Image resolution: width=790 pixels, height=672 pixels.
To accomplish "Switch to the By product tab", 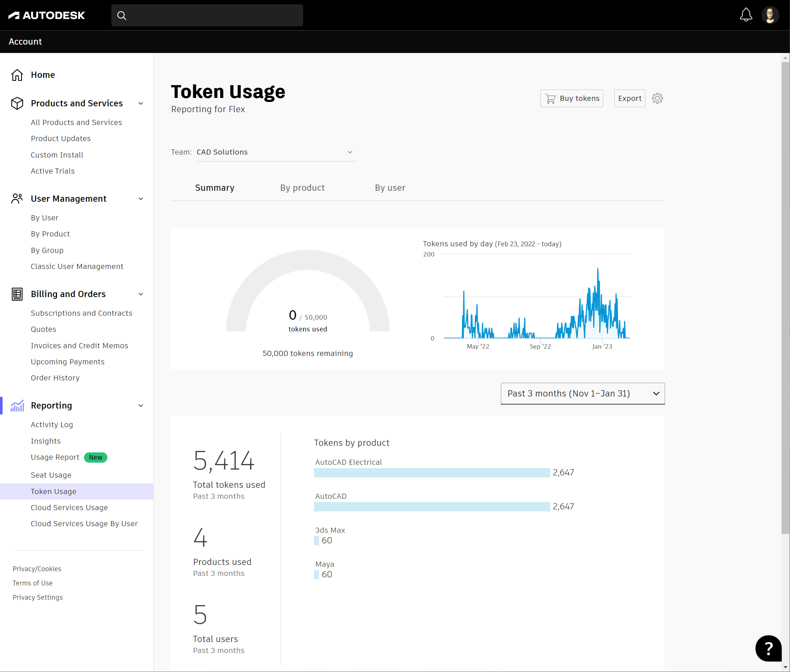I will click(x=302, y=188).
